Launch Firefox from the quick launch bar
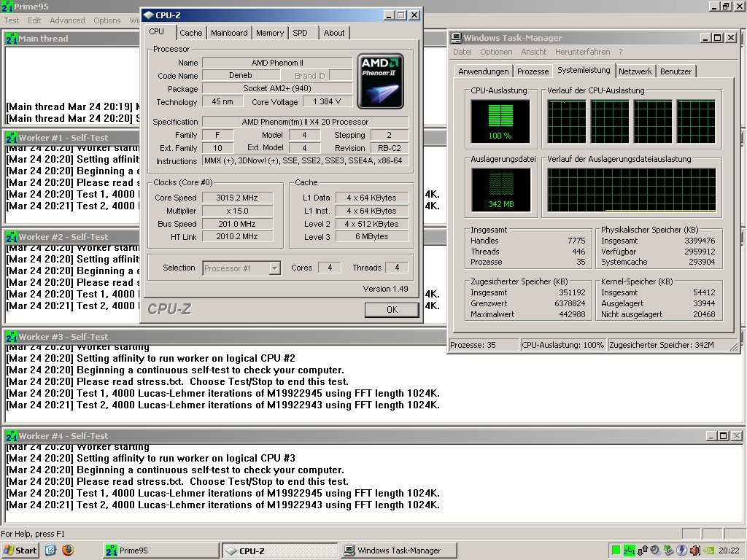The height and width of the screenshot is (560, 747). [68, 551]
